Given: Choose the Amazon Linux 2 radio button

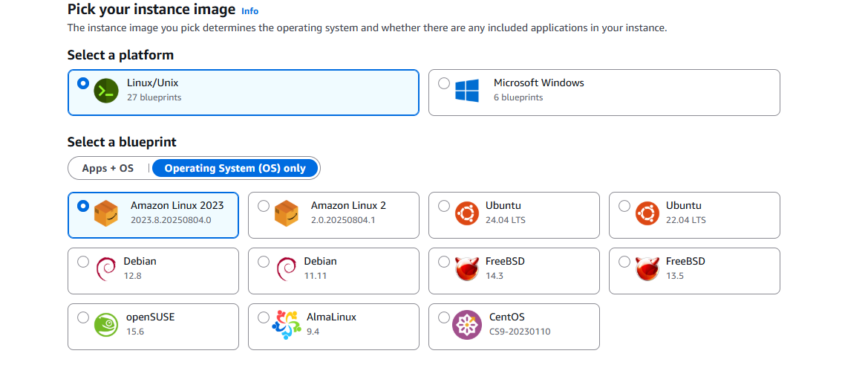Looking at the screenshot, I should tap(264, 206).
